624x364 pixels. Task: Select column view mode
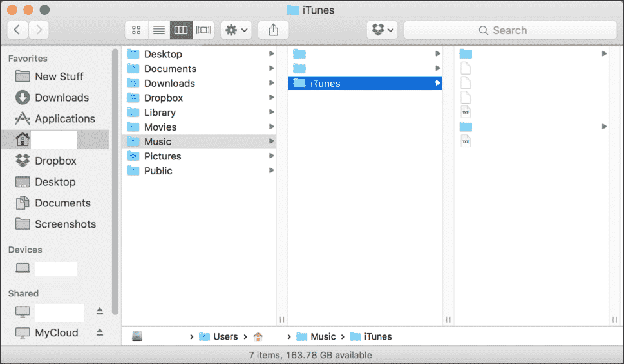[x=181, y=30]
